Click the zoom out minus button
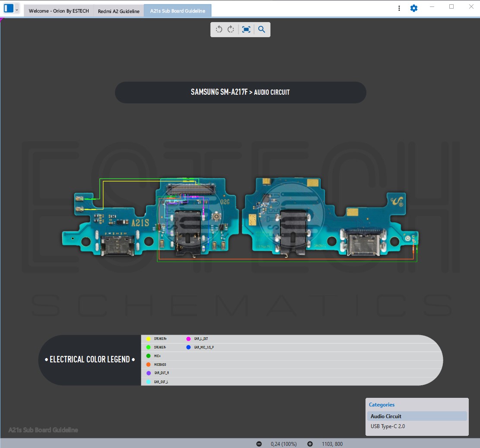 pos(259,444)
